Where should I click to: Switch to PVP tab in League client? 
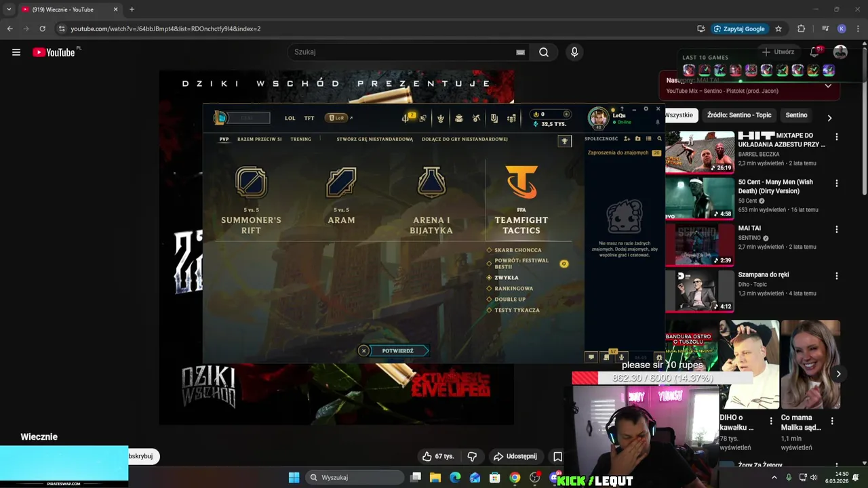point(224,139)
